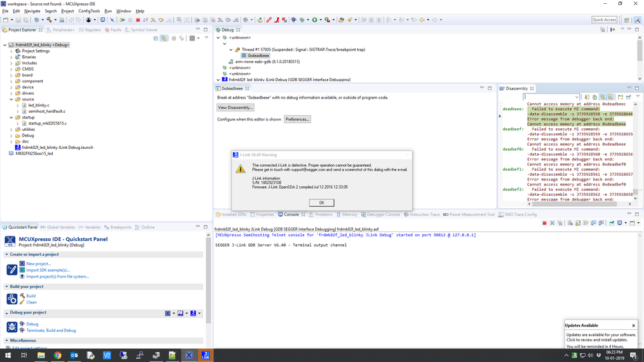This screenshot has width=644, height=362.
Task: Collapse the source folder
Action: pos(11,99)
